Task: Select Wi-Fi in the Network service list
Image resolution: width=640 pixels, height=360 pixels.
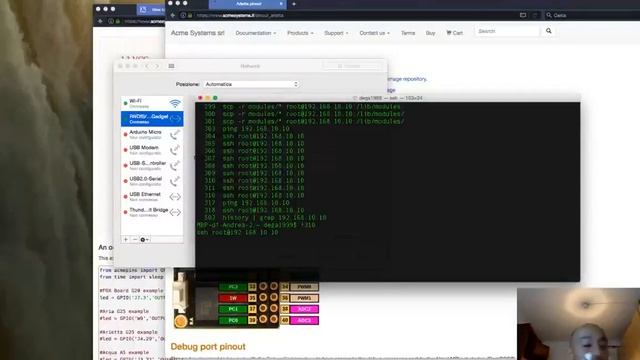Action: 152,103
